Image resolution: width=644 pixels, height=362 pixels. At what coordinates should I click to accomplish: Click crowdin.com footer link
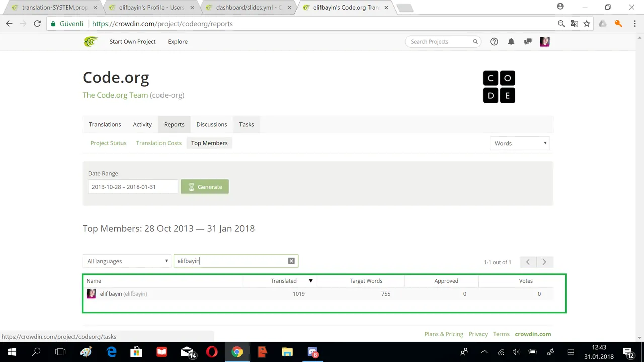click(x=533, y=334)
